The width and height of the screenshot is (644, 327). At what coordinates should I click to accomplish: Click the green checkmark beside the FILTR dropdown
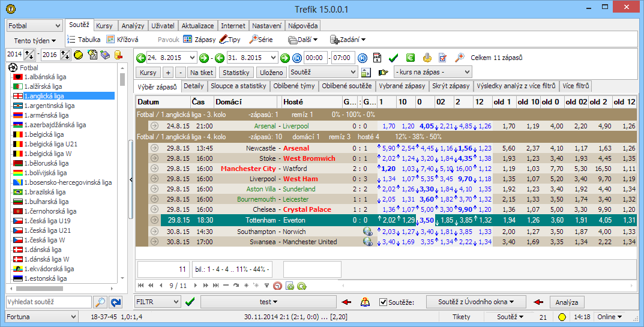click(190, 302)
